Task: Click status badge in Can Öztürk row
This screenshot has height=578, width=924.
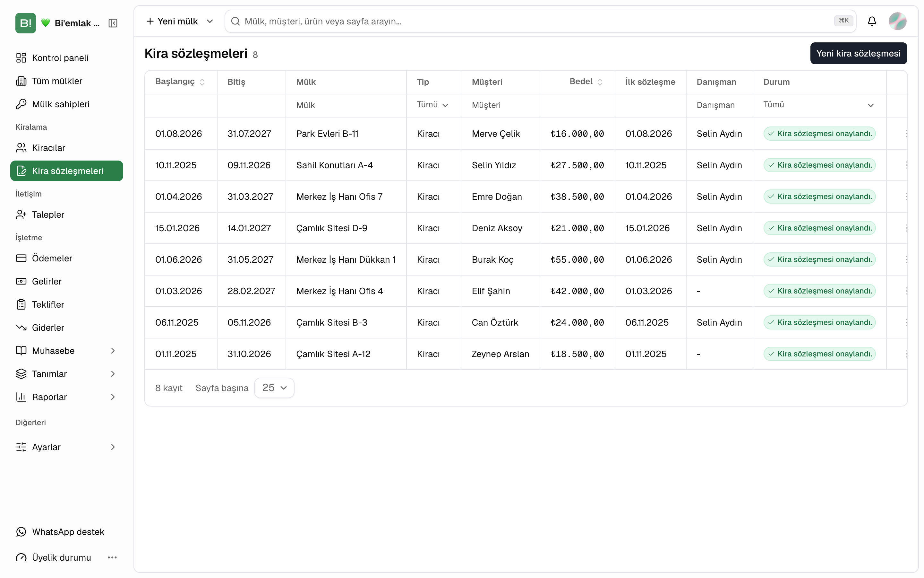Action: coord(819,322)
